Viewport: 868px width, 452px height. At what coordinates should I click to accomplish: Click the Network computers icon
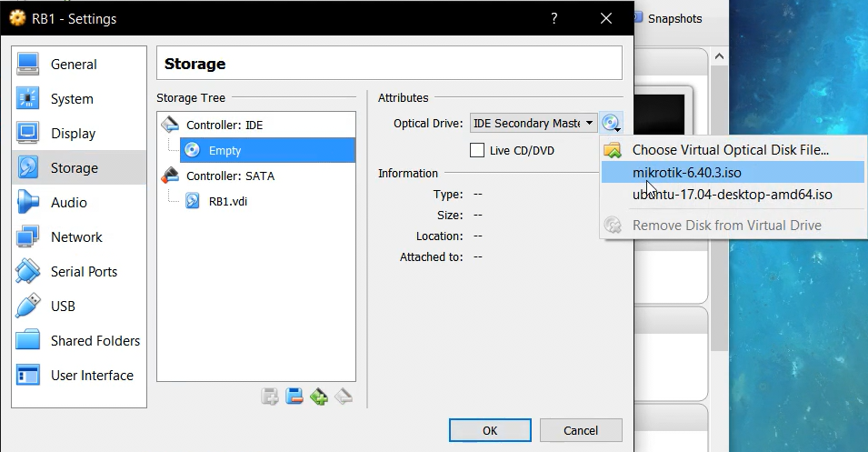pos(27,236)
